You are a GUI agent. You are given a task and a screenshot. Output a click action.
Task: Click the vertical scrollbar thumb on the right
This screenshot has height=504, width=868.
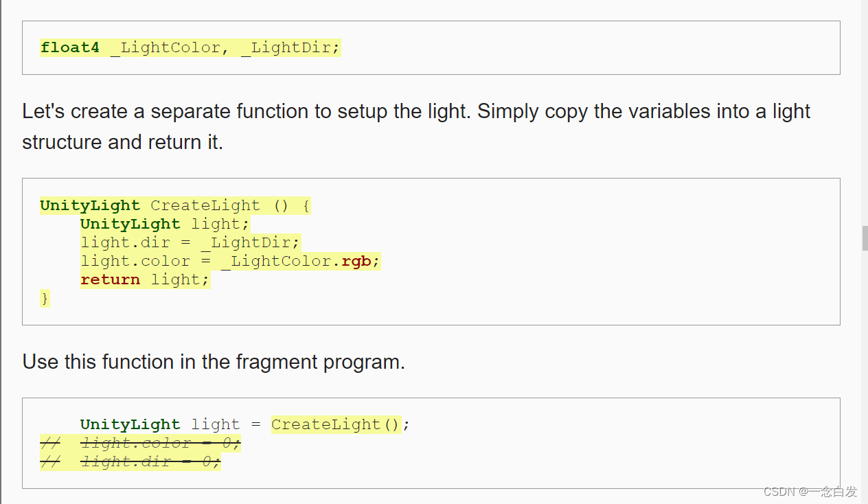tap(865, 238)
